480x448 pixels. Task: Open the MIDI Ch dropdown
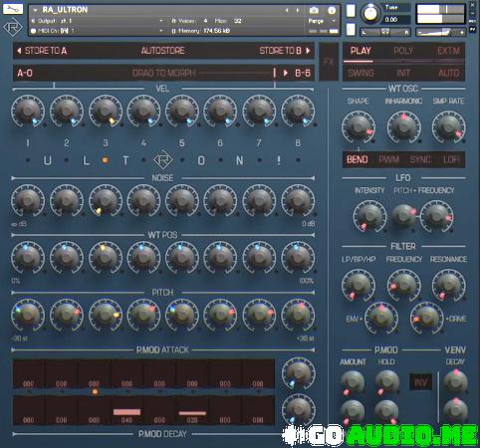pyautogui.click(x=161, y=31)
